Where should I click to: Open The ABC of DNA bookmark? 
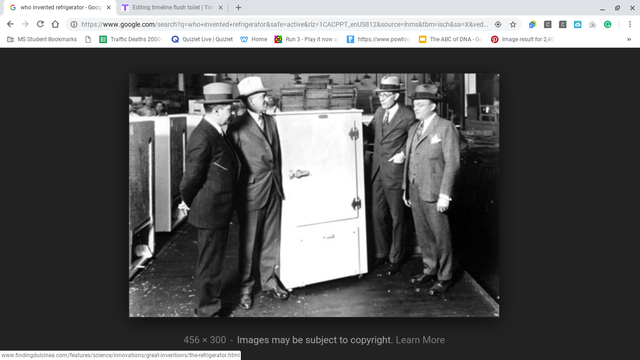pos(451,39)
